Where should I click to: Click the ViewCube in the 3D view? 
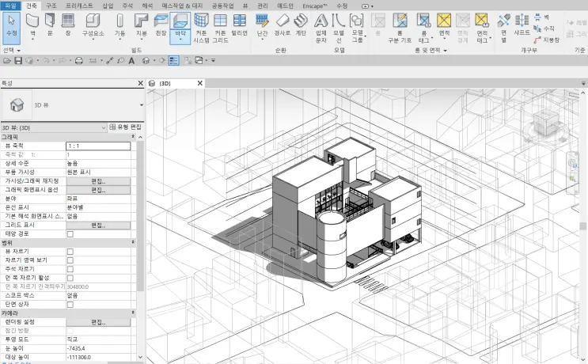(544, 123)
